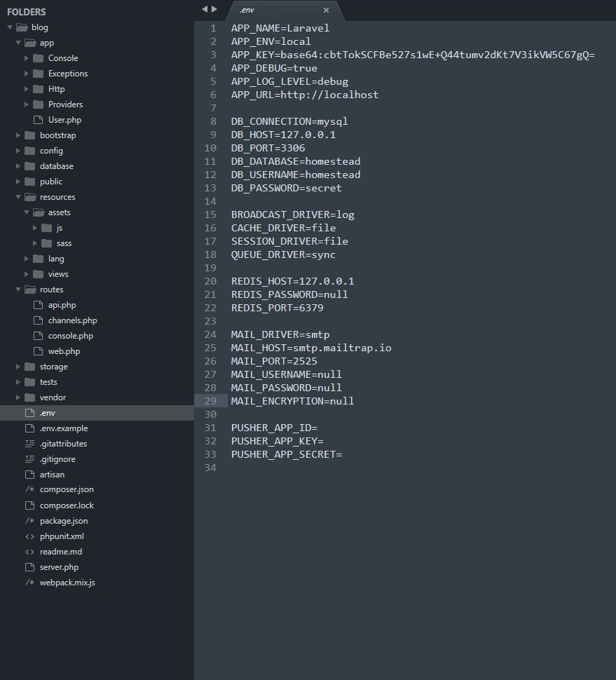Click the phpunit.xml code icon
The height and width of the screenshot is (680, 616).
point(29,536)
